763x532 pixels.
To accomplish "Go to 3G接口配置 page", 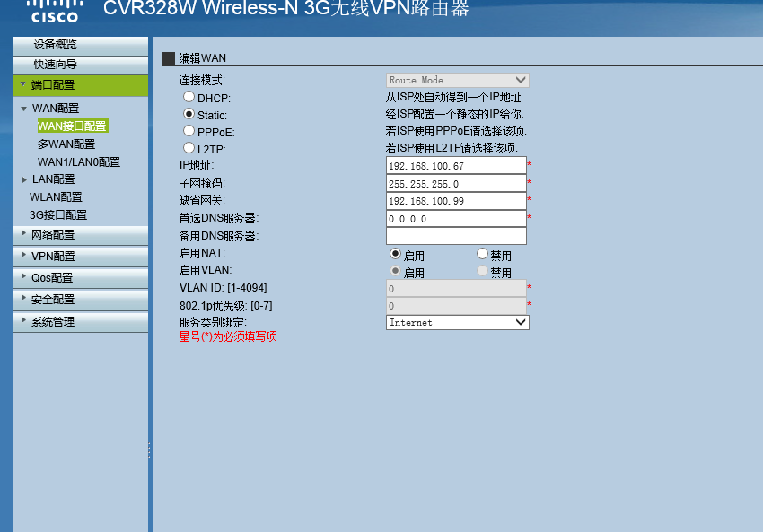I will coord(58,215).
